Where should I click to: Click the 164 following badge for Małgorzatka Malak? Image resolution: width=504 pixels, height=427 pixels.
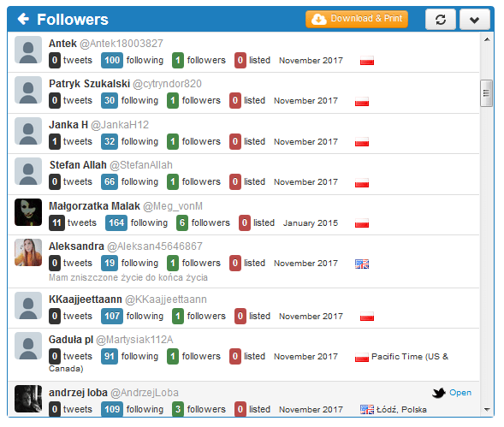point(116,222)
